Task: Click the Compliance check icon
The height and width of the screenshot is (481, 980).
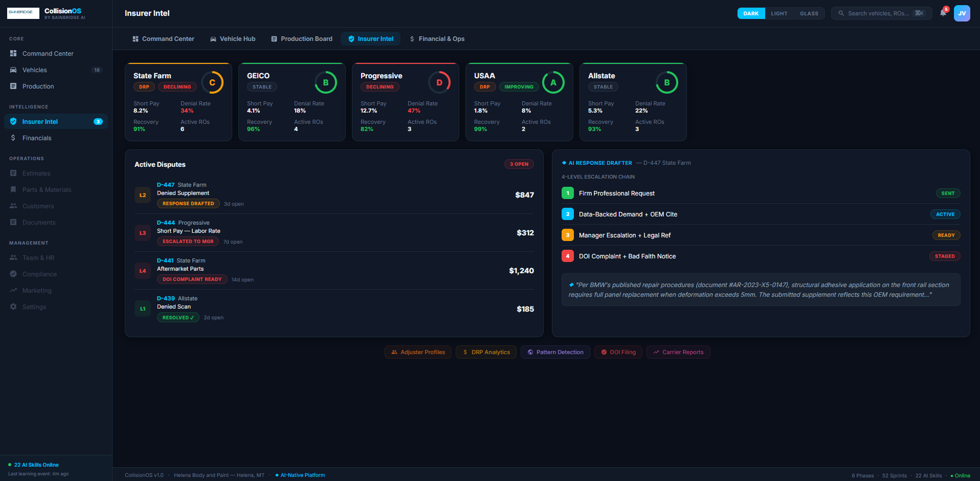Action: (13, 274)
